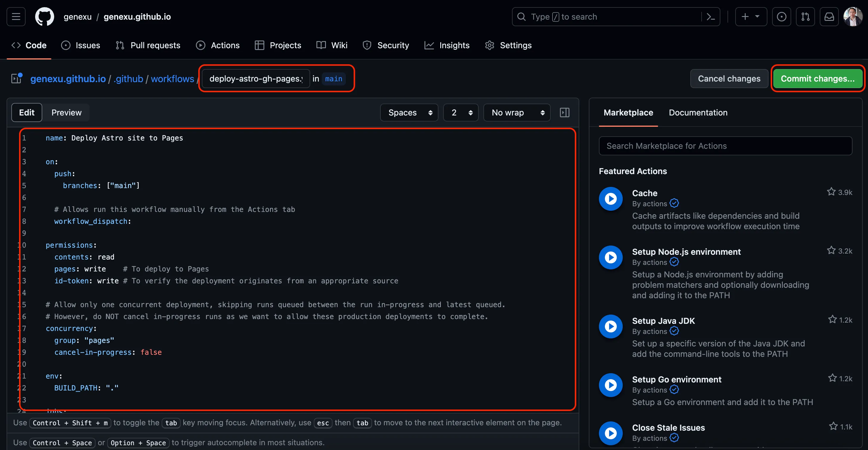Open the notifications inbox icon
Screen dimensions: 868x450
(829, 16)
